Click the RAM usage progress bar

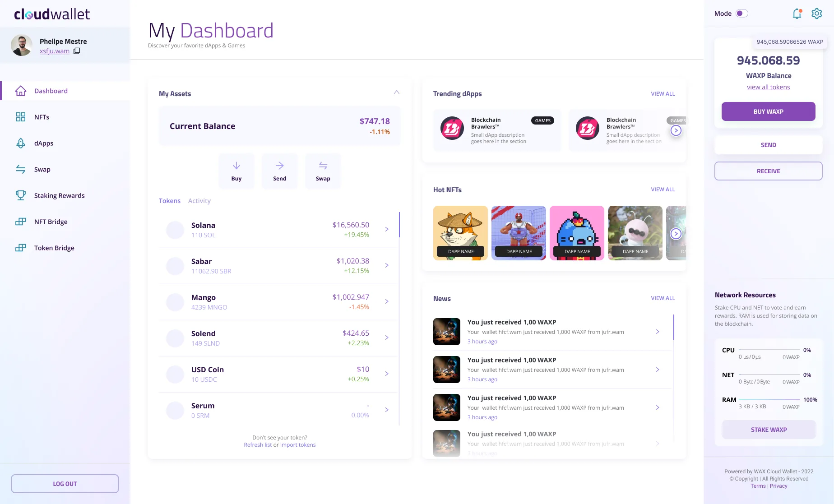(769, 399)
